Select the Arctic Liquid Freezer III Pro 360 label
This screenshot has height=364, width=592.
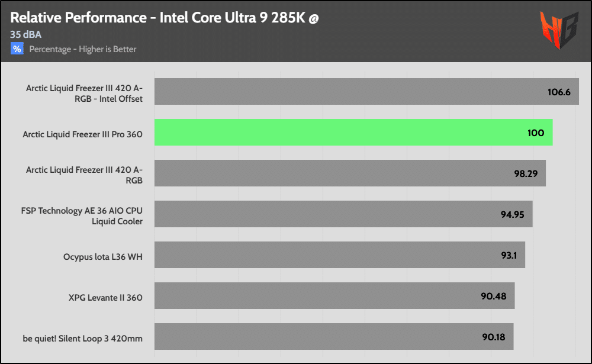coord(82,134)
